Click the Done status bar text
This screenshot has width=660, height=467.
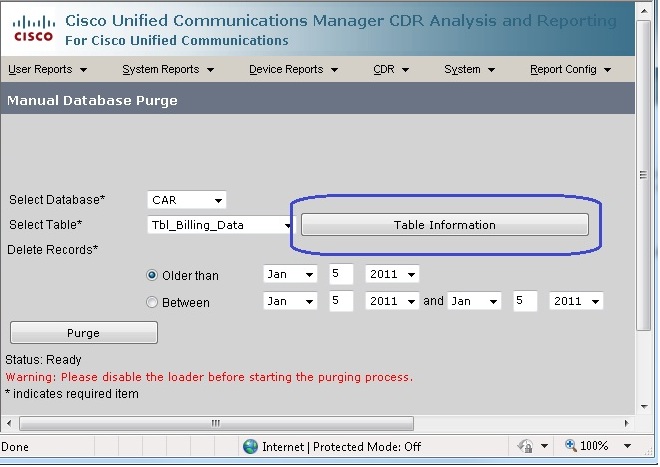(x=15, y=447)
